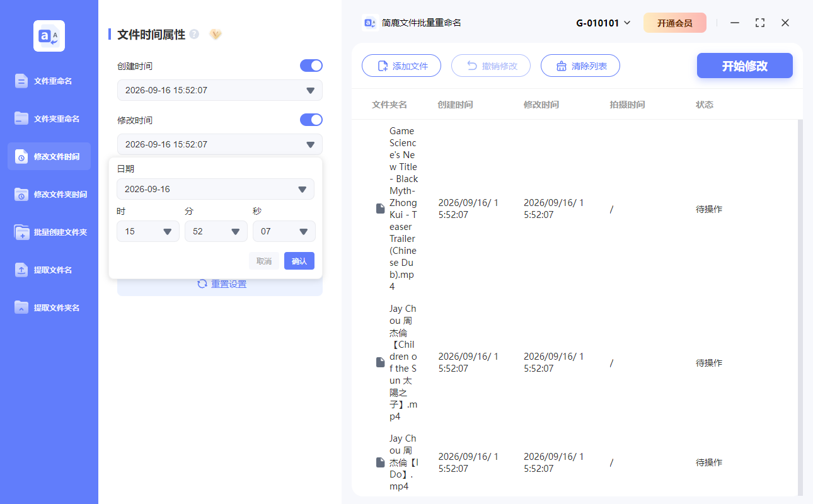Viewport: 813px width, 504px height.
Task: Click the file icon for Children of the Sun row
Action: pos(380,362)
